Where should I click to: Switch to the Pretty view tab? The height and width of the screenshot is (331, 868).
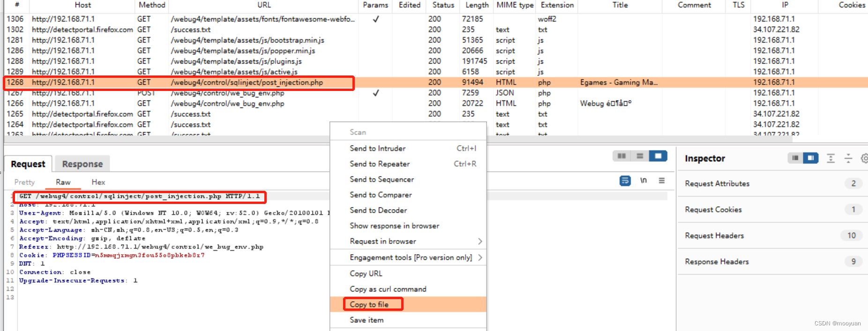[x=24, y=182]
